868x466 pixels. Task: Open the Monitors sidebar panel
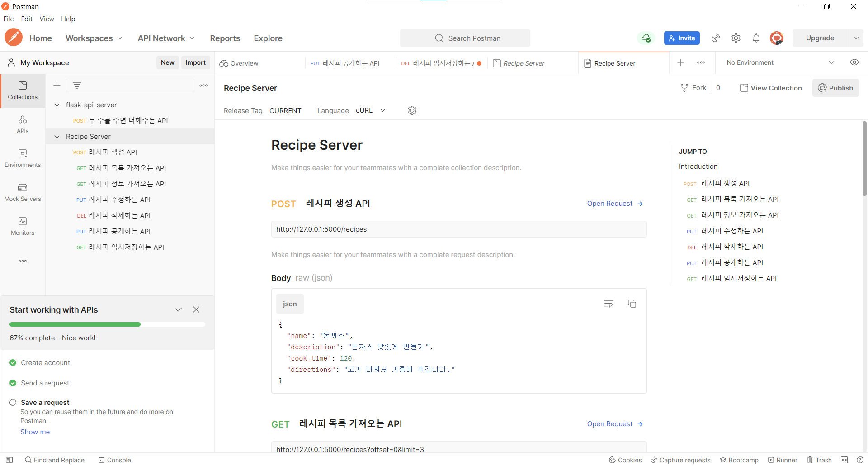[x=23, y=226]
